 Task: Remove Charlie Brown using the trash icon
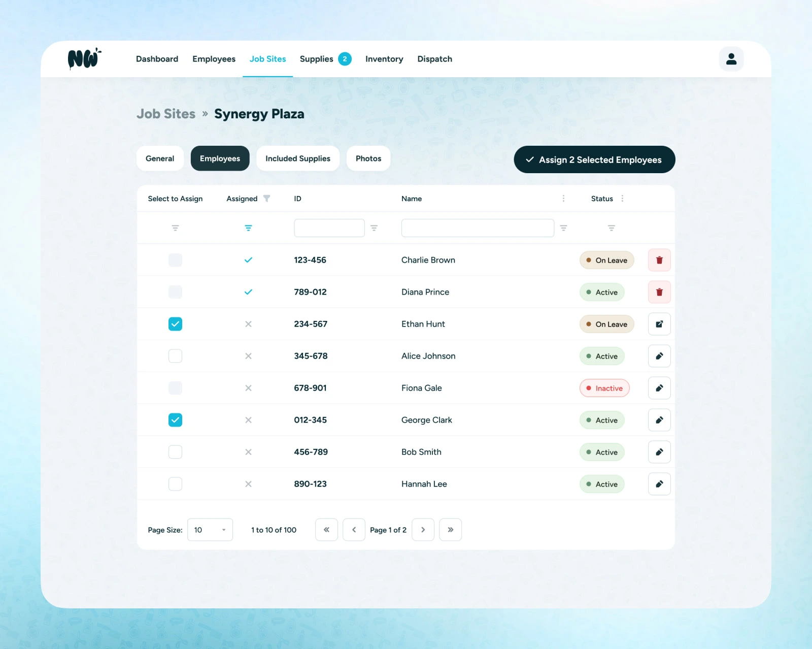click(659, 260)
